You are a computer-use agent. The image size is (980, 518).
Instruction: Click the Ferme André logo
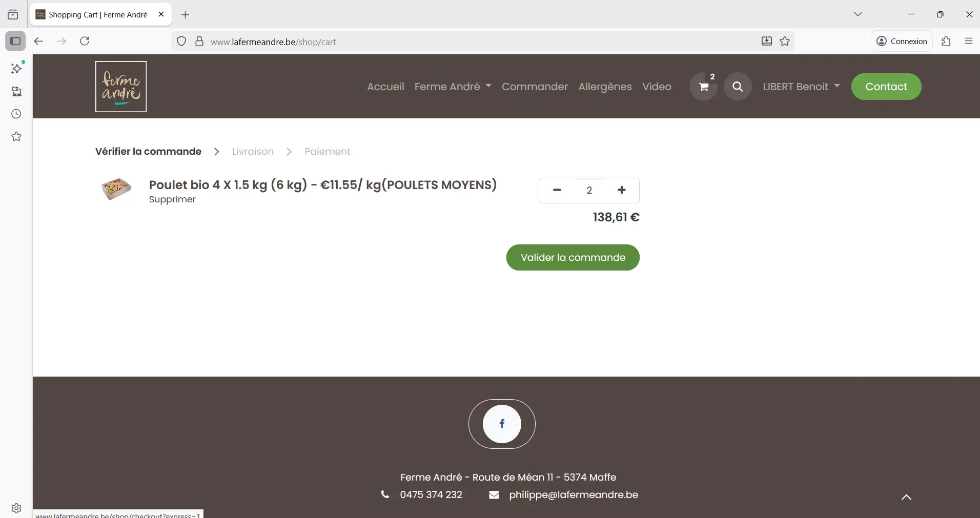[x=121, y=87]
